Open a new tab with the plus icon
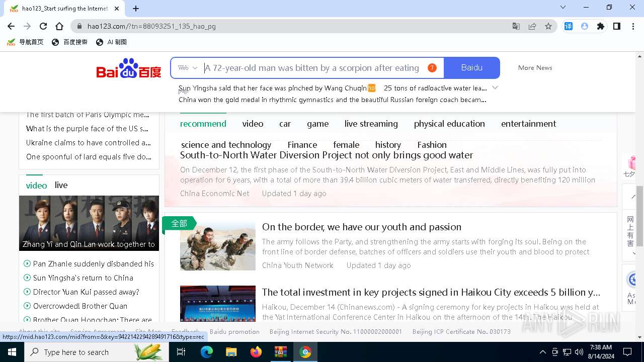644x362 pixels. [x=136, y=8]
